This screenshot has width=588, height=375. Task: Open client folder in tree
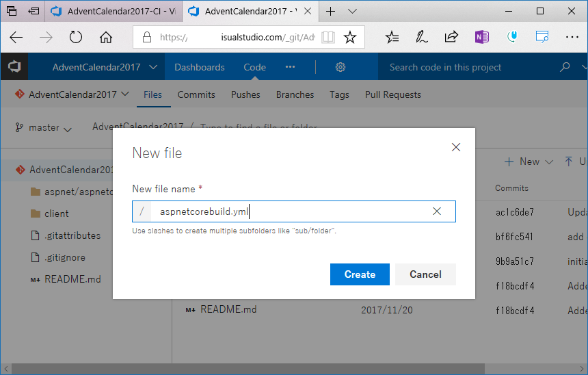click(49, 214)
